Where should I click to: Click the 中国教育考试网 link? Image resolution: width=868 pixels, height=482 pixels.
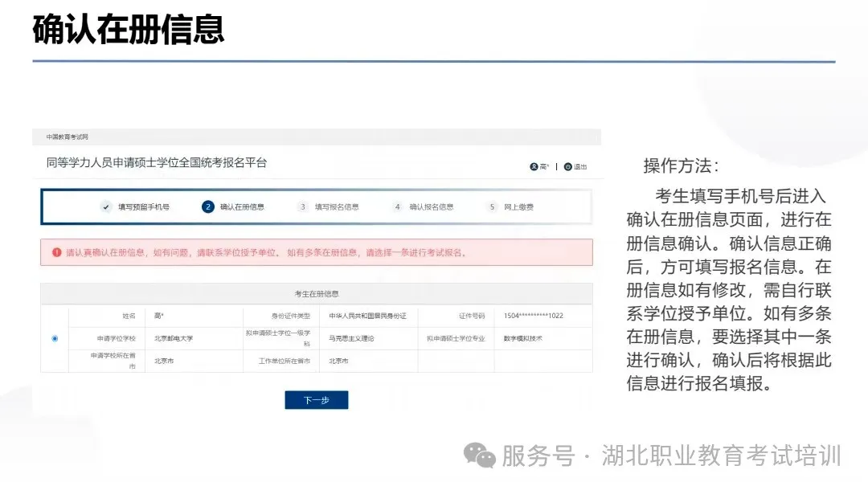pos(67,137)
